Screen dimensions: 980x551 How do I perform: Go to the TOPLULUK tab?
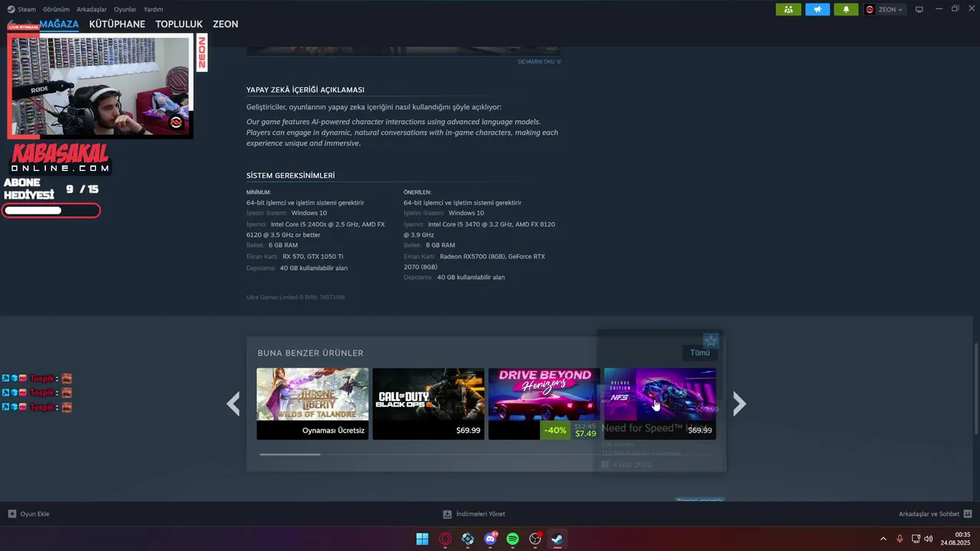[178, 24]
